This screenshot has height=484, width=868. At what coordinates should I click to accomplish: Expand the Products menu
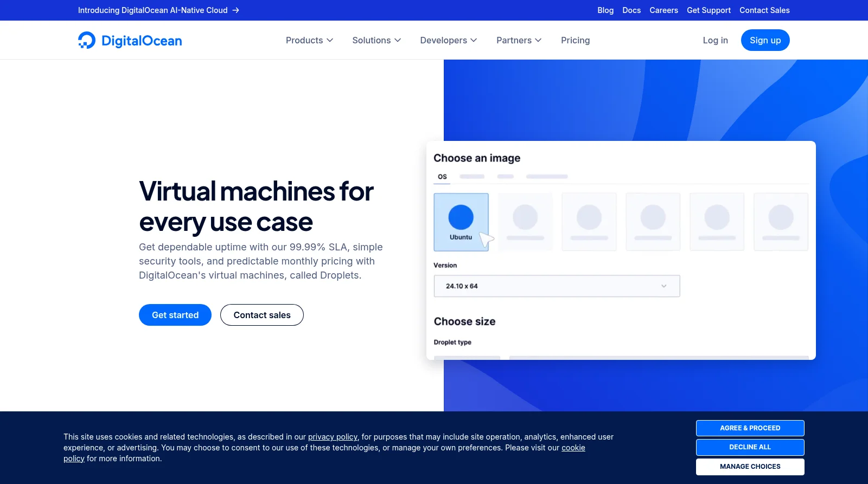click(309, 40)
